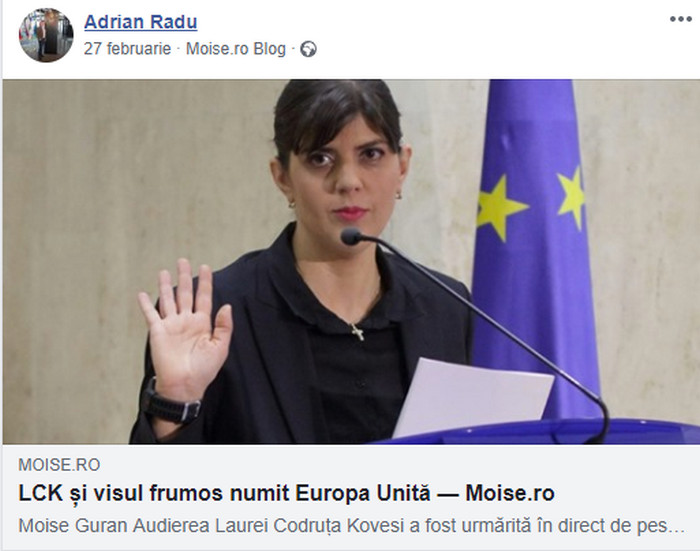Open the 27 februarie timestamp link
Screen dimensions: 700x551
pos(127,49)
